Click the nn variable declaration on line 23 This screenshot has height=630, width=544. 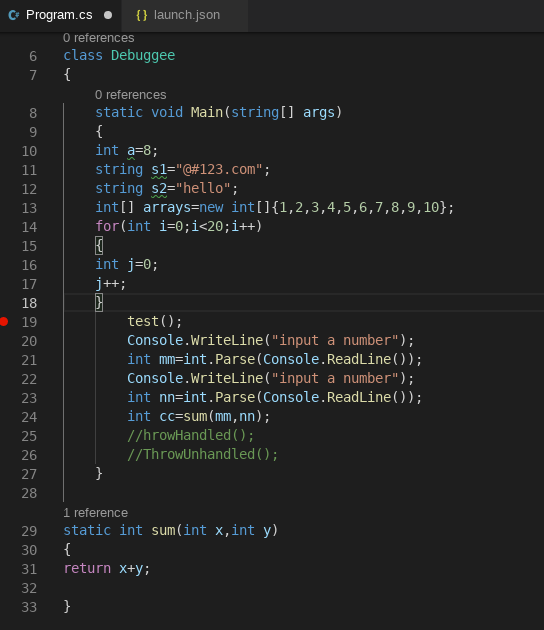pyautogui.click(x=167, y=397)
